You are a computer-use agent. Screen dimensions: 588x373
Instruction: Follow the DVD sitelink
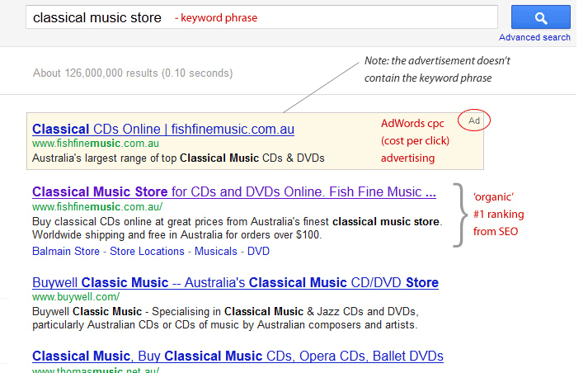coord(258,251)
